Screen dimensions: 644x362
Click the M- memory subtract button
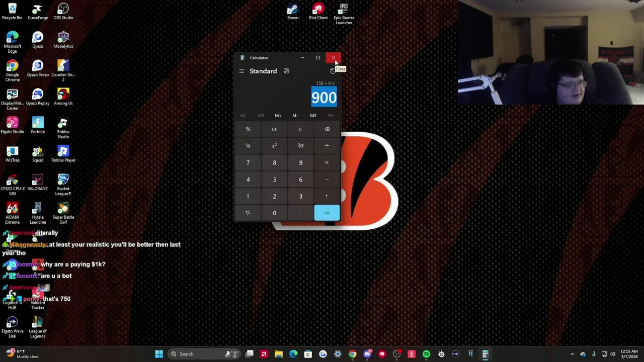click(295, 116)
